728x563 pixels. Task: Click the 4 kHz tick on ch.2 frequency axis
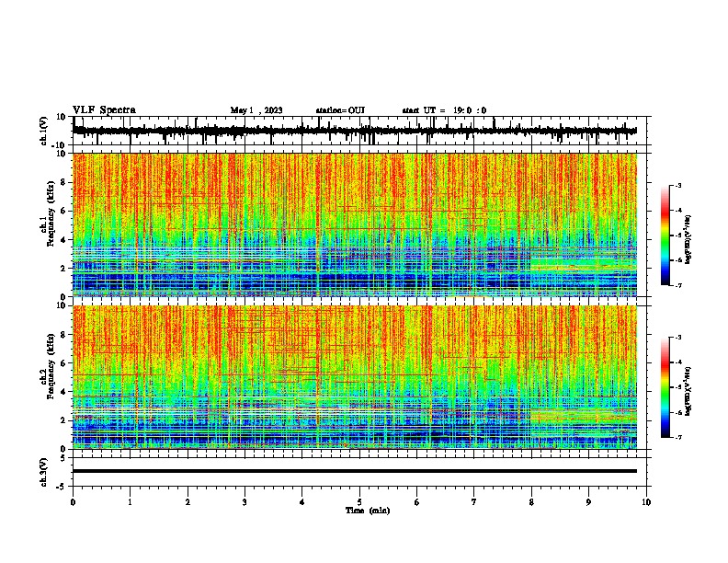[63, 392]
